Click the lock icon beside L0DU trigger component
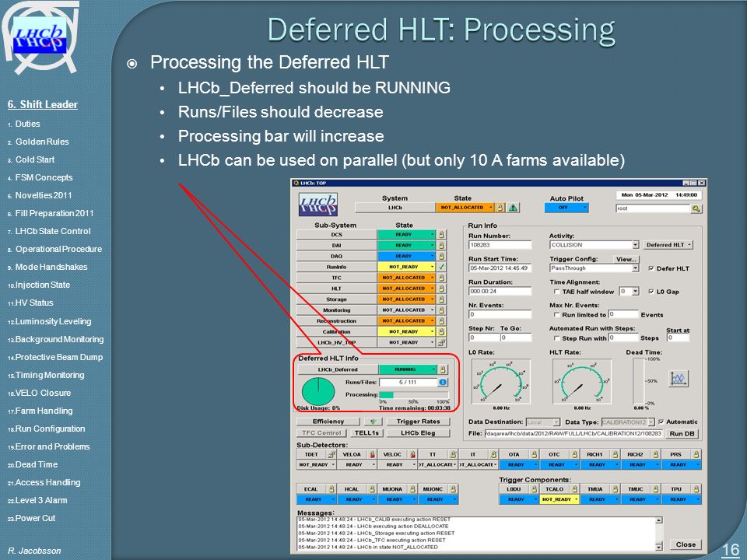The height and width of the screenshot is (560, 747). point(535,489)
